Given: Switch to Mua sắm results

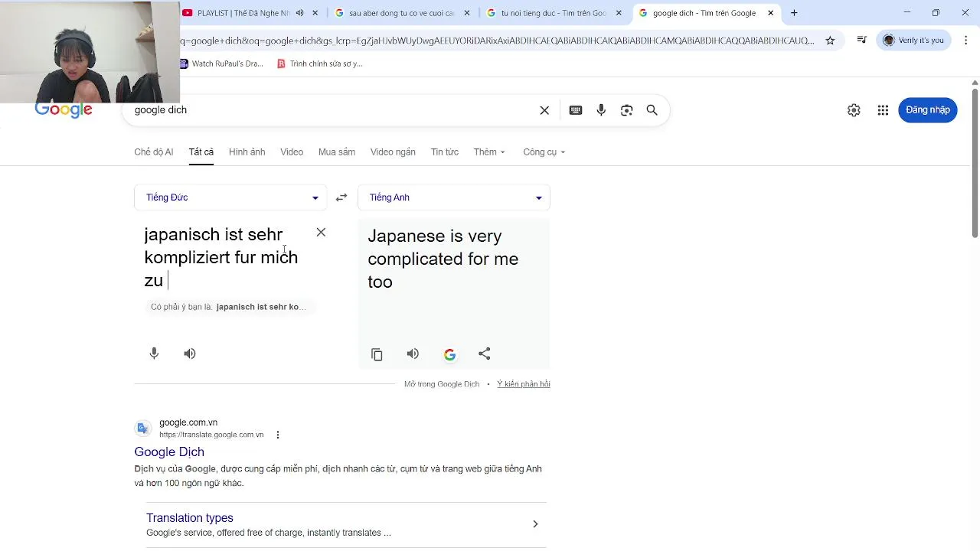Looking at the screenshot, I should pos(337,152).
